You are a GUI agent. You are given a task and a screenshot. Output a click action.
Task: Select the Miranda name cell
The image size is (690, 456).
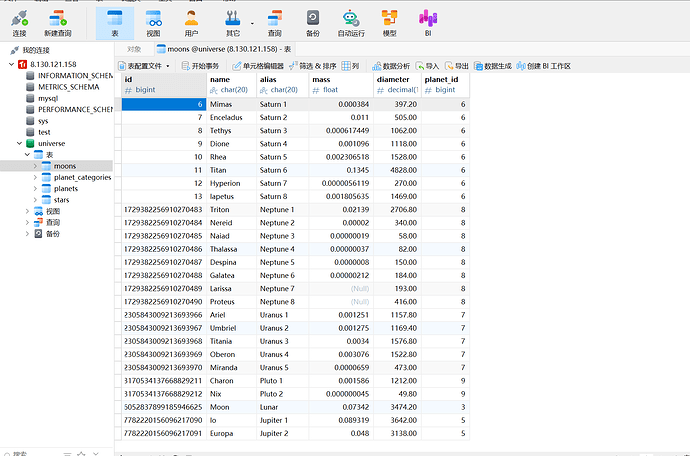click(x=231, y=368)
